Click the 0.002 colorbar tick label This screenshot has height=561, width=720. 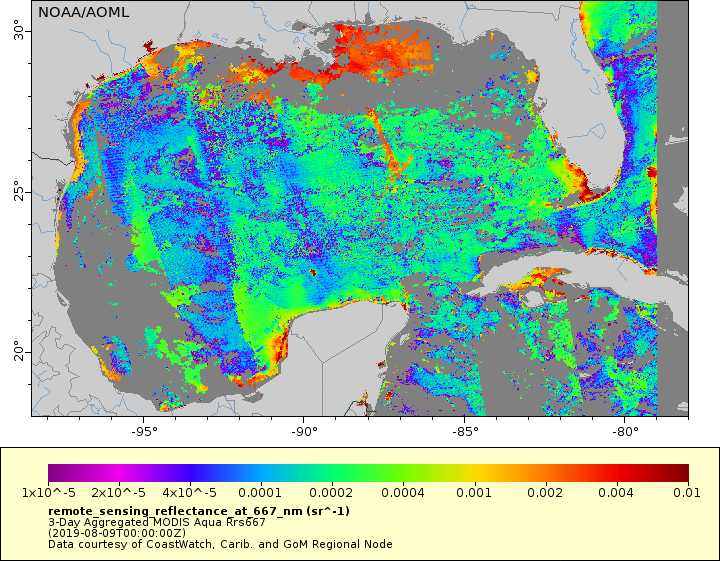click(545, 493)
